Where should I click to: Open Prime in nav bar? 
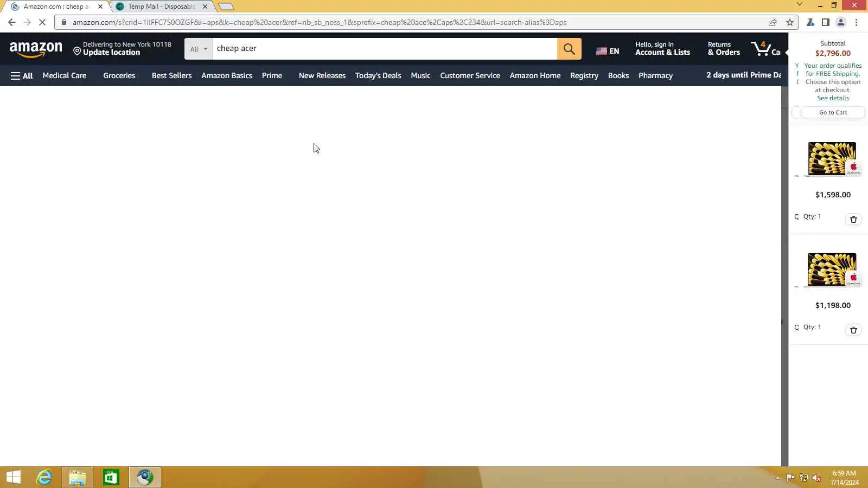[272, 75]
